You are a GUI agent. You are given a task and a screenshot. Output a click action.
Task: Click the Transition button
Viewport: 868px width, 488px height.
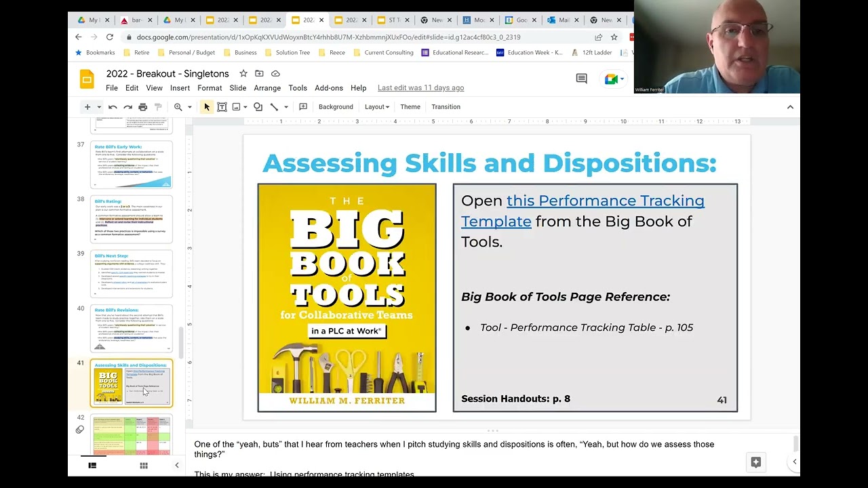tap(446, 107)
